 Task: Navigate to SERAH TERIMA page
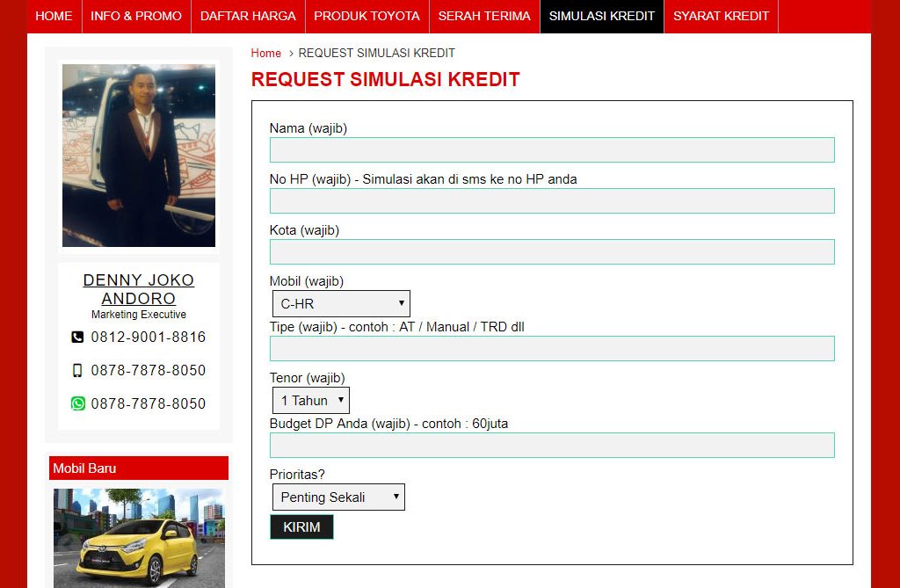click(484, 16)
